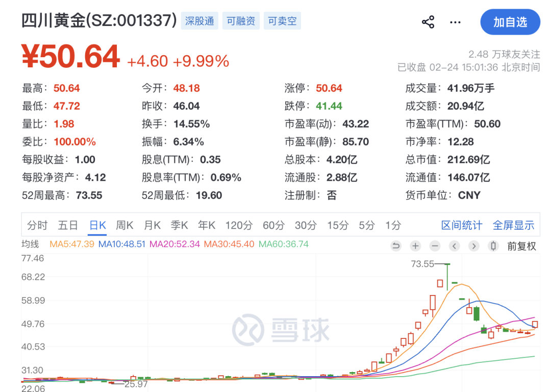Select the 年K chart tab
Screen dimensions: 551x392
pyautogui.click(x=207, y=225)
